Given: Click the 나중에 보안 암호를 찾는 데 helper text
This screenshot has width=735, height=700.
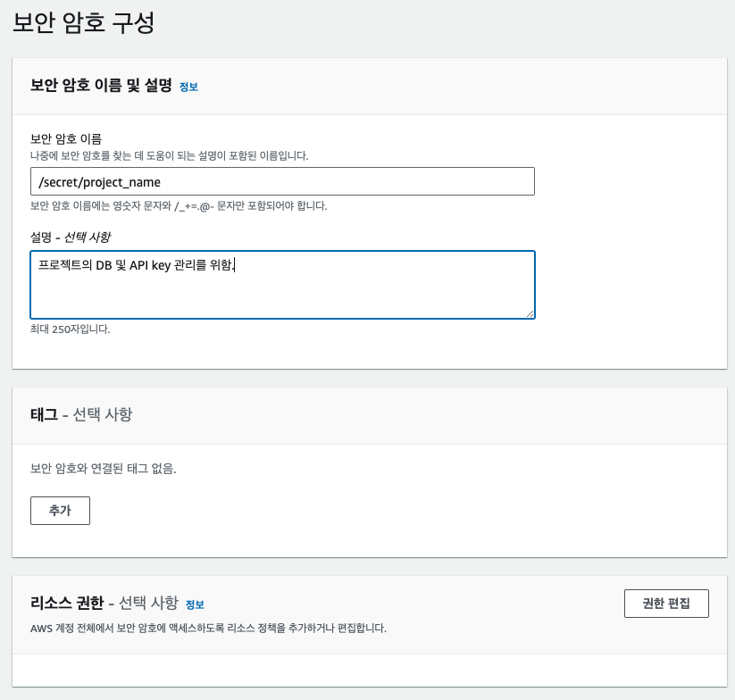Looking at the screenshot, I should [x=169, y=155].
